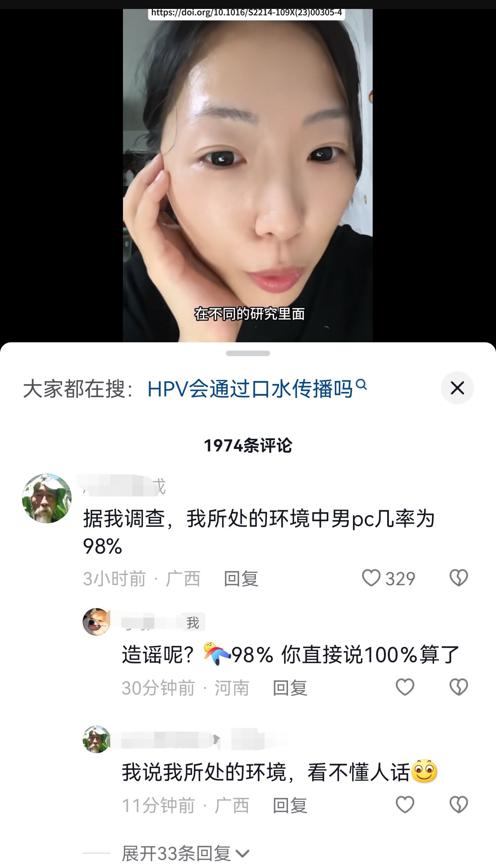This screenshot has width=496, height=868.
Task: Open the dog avatar profile of reply author
Action: pos(96,622)
